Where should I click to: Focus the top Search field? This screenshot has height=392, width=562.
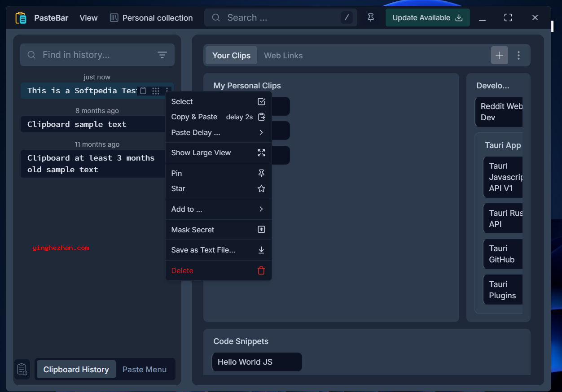click(281, 17)
